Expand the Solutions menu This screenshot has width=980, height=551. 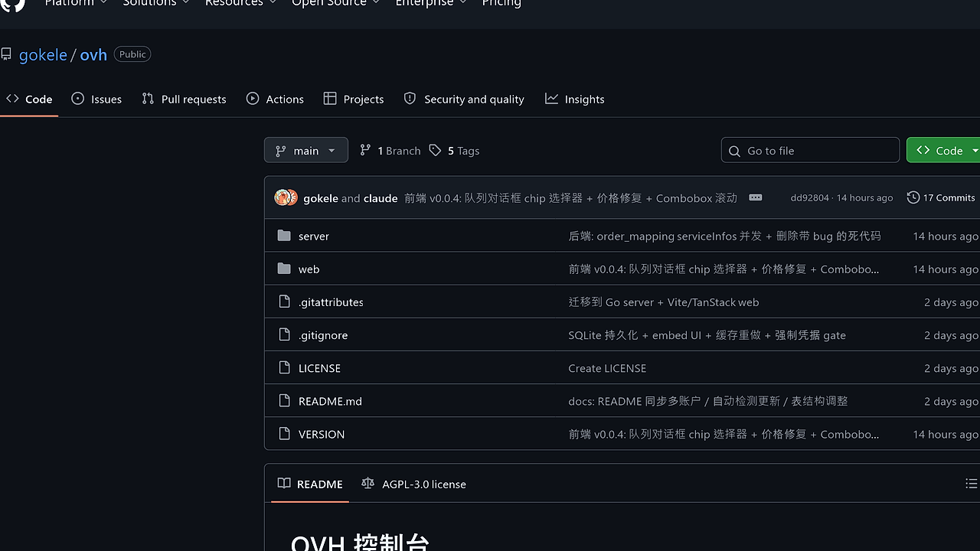(x=156, y=3)
